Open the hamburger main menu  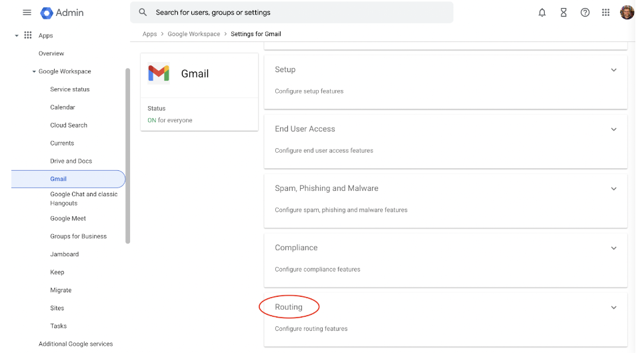[27, 12]
